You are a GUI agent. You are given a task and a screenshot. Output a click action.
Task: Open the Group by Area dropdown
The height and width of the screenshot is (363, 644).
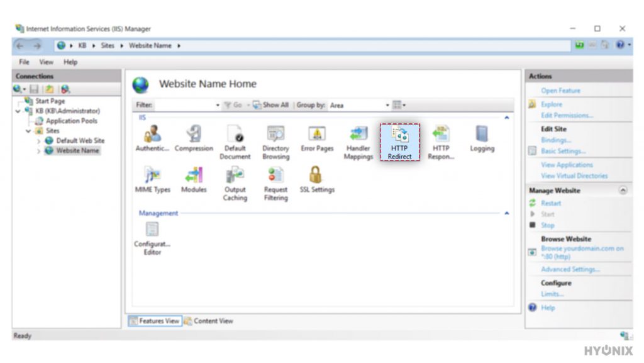coord(386,105)
